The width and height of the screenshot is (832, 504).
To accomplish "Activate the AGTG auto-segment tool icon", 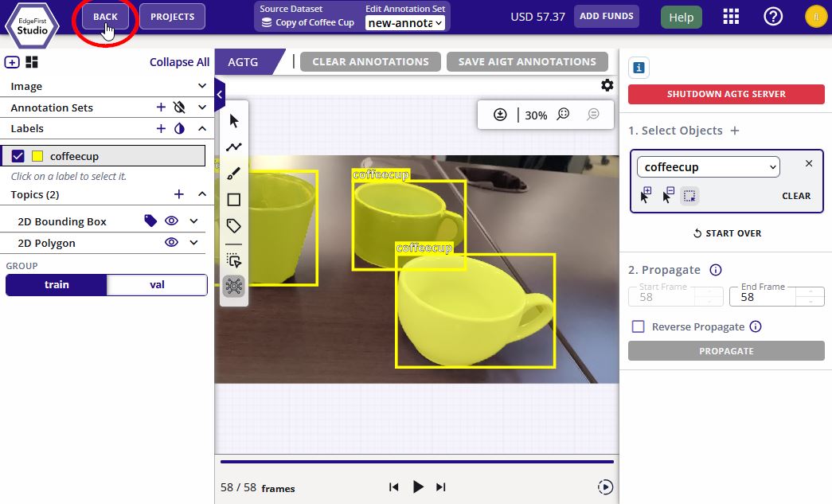I will click(234, 287).
